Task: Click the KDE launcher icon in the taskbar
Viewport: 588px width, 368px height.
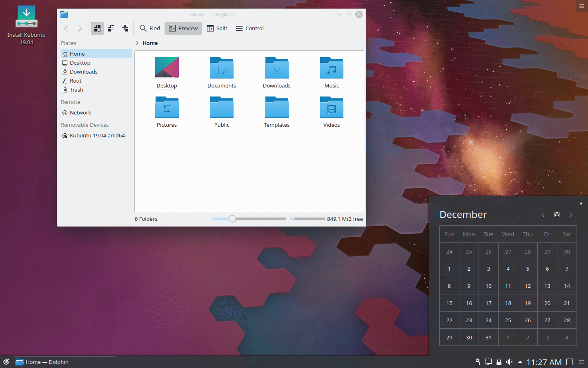Action: pyautogui.click(x=6, y=362)
